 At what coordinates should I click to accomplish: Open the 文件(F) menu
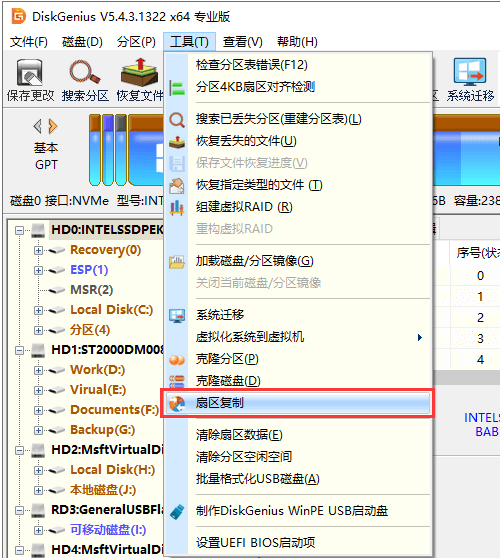click(29, 42)
